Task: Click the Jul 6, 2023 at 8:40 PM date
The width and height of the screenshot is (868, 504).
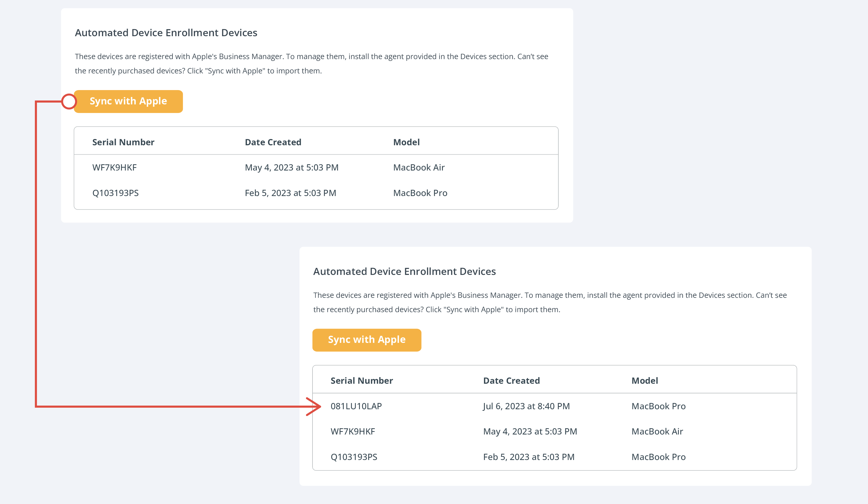Action: point(526,406)
